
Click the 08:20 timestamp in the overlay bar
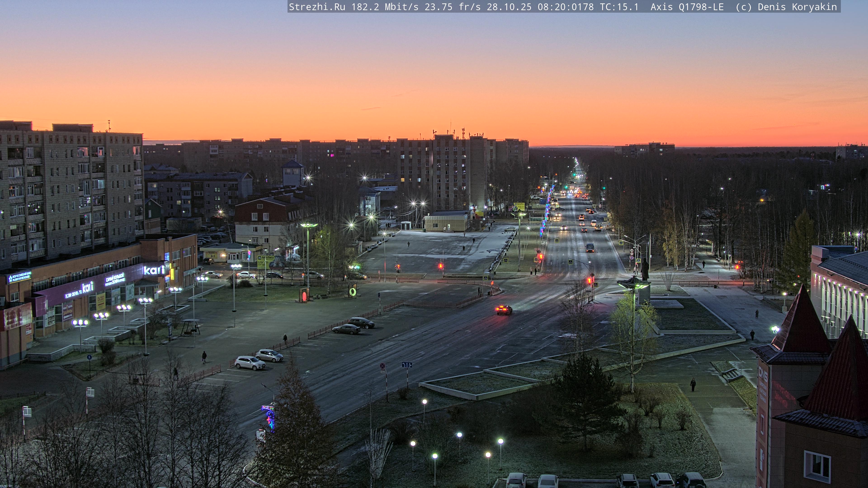click(552, 7)
